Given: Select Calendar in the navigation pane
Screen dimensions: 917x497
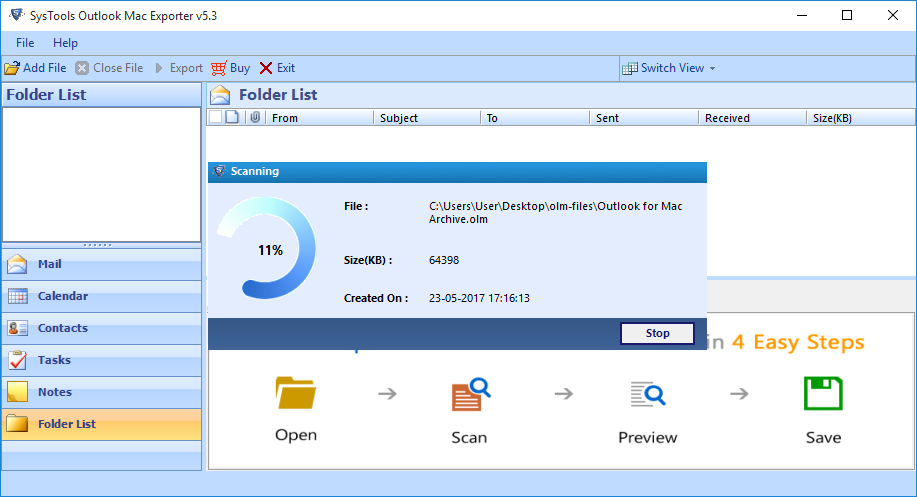Looking at the screenshot, I should (x=102, y=296).
